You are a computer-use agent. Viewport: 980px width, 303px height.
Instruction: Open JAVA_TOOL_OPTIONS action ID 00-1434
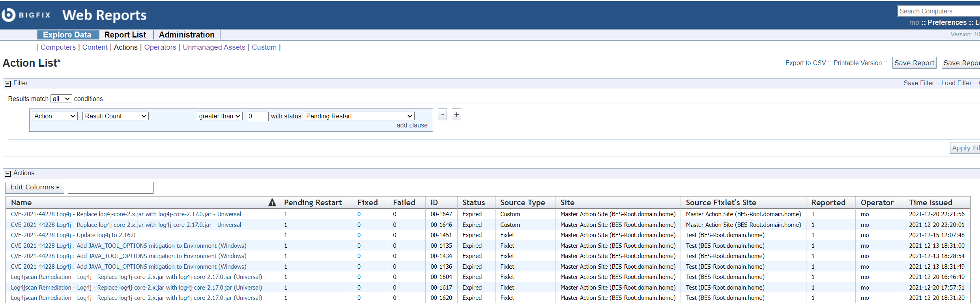[x=129, y=256]
